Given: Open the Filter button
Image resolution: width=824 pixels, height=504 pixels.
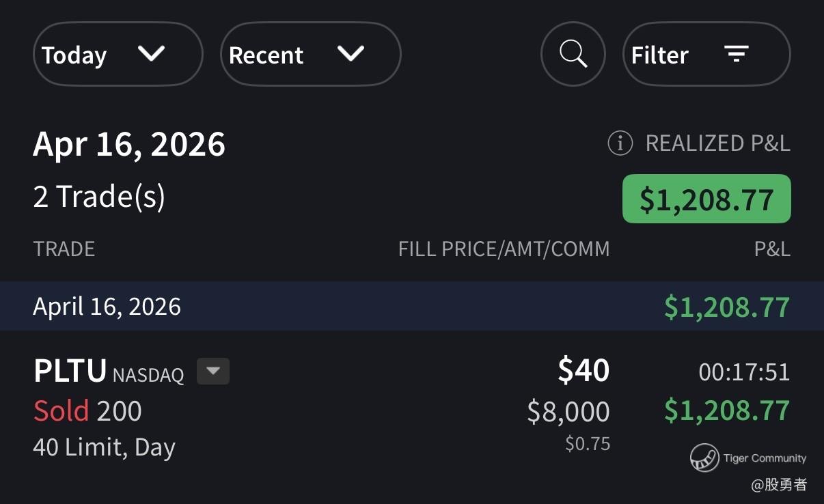Looking at the screenshot, I should tap(706, 54).
